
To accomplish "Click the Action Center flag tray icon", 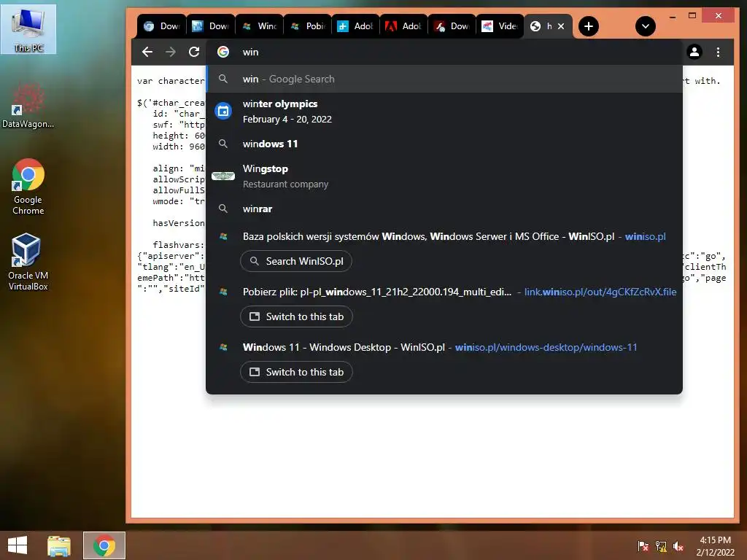I will [643, 546].
